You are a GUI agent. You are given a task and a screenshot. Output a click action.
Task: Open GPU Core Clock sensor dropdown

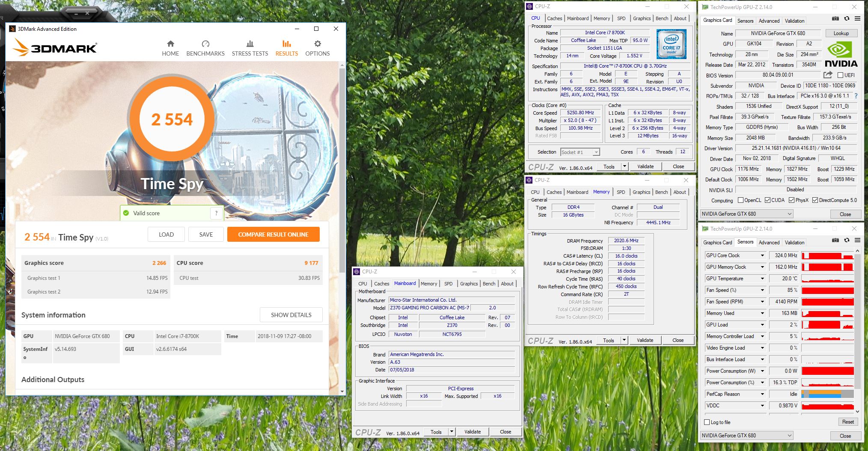(x=762, y=255)
